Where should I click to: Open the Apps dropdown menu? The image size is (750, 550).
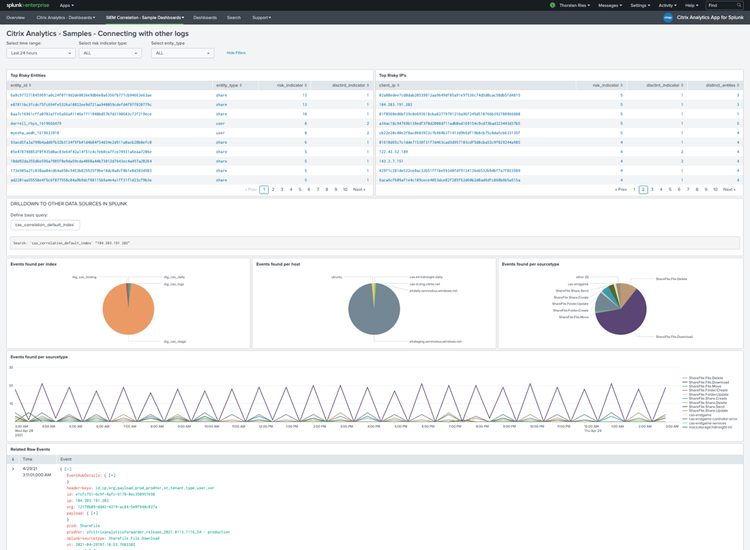pos(66,5)
